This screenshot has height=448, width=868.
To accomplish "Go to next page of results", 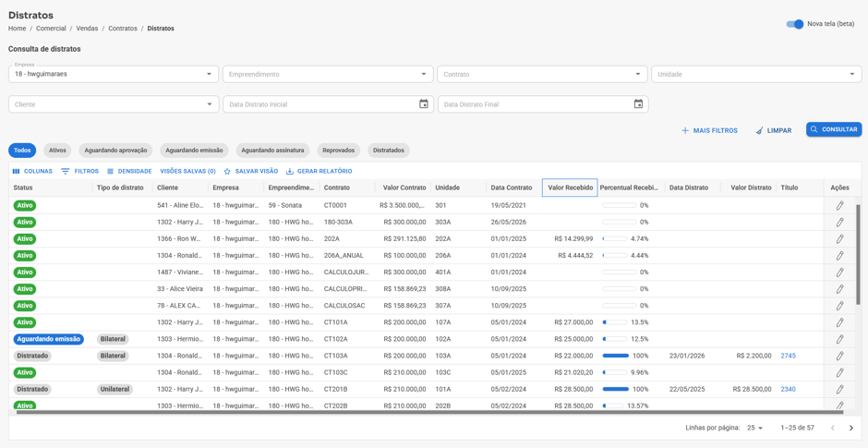I will [850, 428].
